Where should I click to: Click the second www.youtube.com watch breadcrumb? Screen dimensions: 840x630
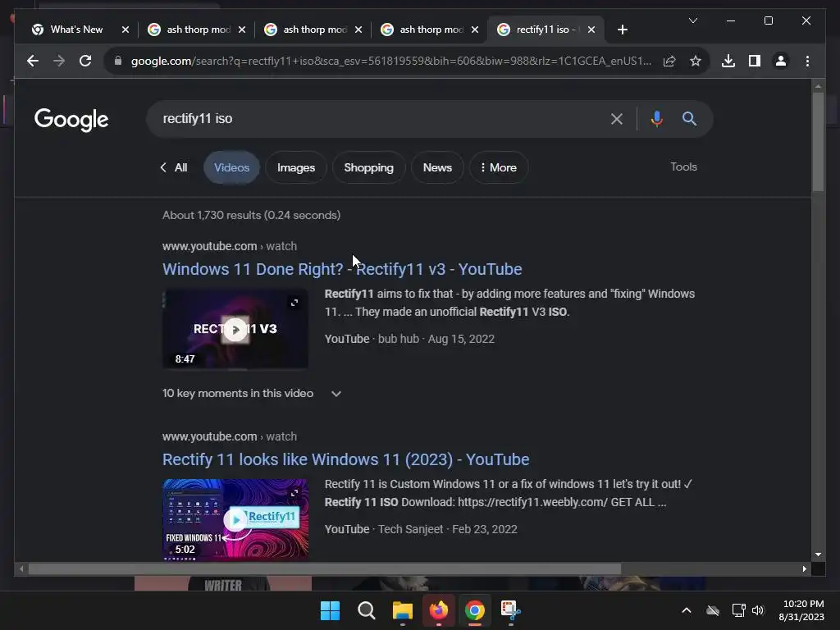pos(230,436)
